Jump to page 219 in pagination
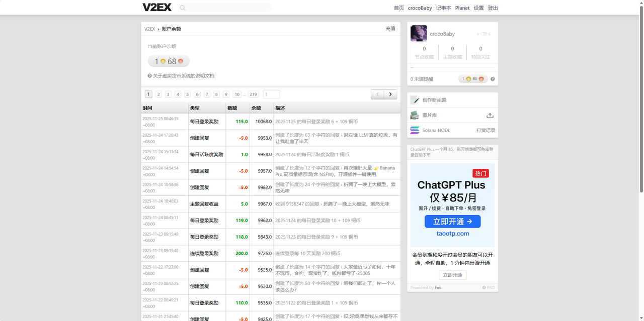The height and width of the screenshot is (321, 644). tap(253, 94)
